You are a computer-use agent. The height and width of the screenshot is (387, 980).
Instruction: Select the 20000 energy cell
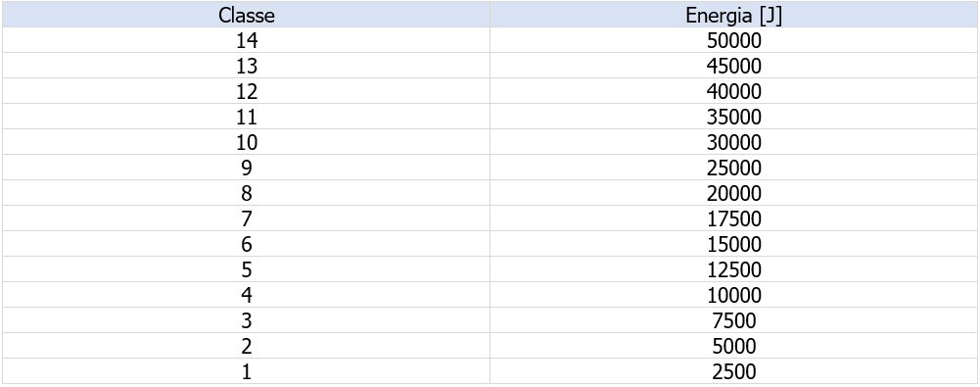(733, 193)
